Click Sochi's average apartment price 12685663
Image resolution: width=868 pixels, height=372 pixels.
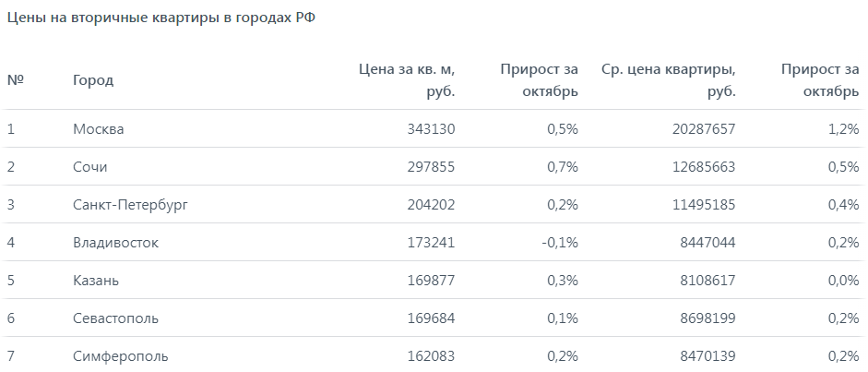coord(704,167)
